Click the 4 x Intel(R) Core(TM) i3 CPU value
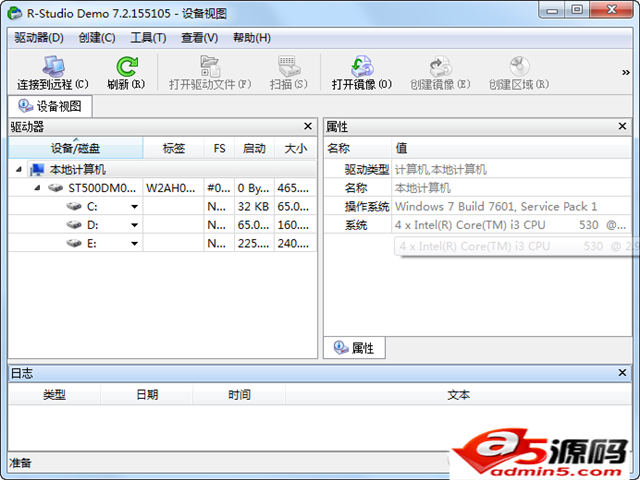 (510, 225)
